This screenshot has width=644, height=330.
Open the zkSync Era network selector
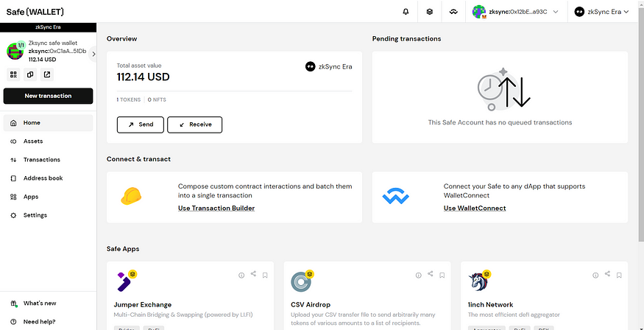[602, 12]
